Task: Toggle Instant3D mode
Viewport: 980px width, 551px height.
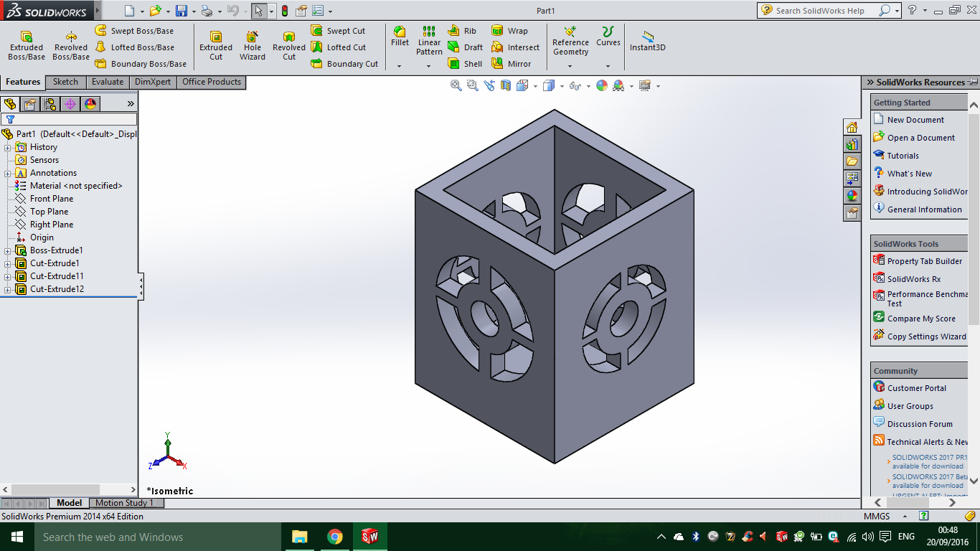Action: click(x=648, y=41)
